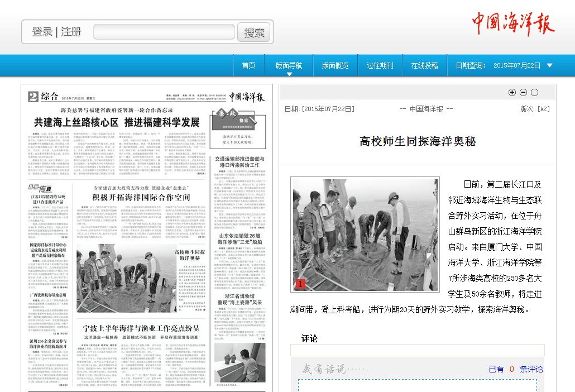Open the article 国家海洋标准计量中心完成海水及苦咸水利用
This screenshot has width=575, height=392.
pyautogui.click(x=48, y=250)
